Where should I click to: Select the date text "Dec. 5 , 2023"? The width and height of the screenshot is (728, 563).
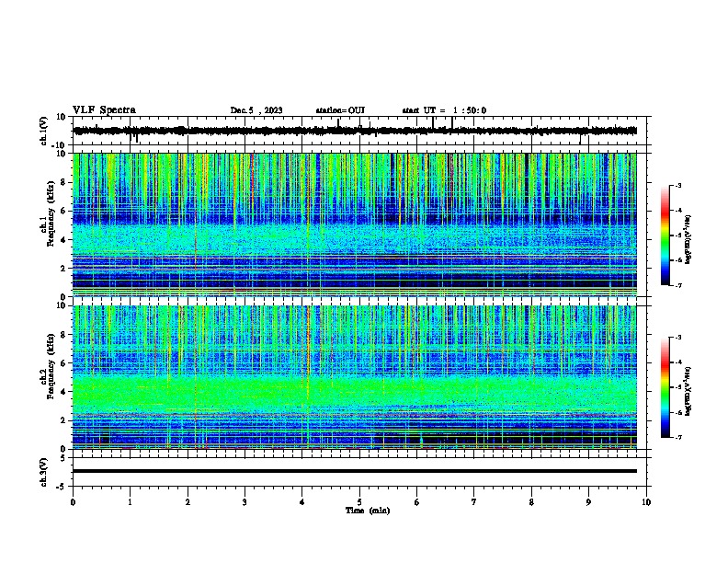pyautogui.click(x=256, y=110)
